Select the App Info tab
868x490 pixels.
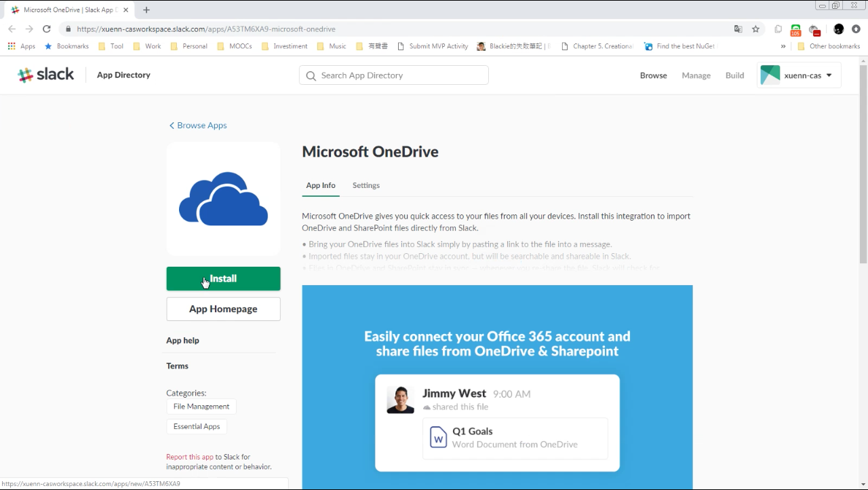click(321, 185)
